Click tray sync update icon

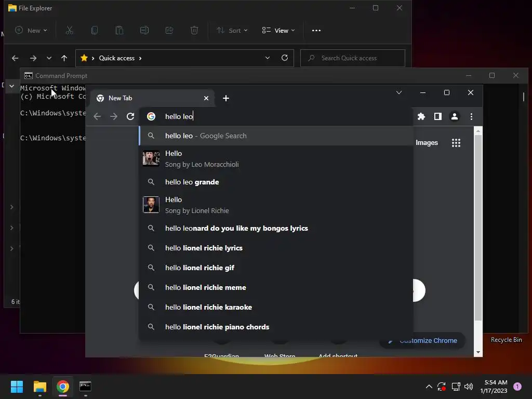442,387
